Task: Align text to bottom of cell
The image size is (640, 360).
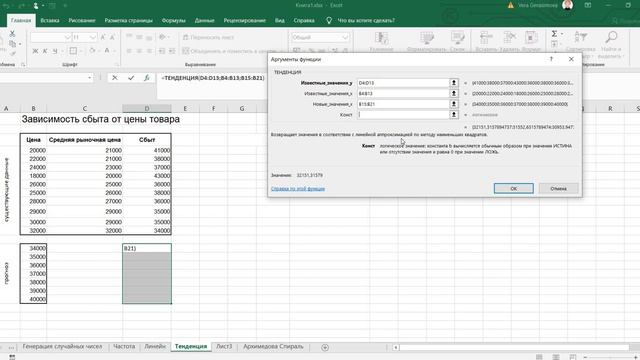Action: coord(149,37)
